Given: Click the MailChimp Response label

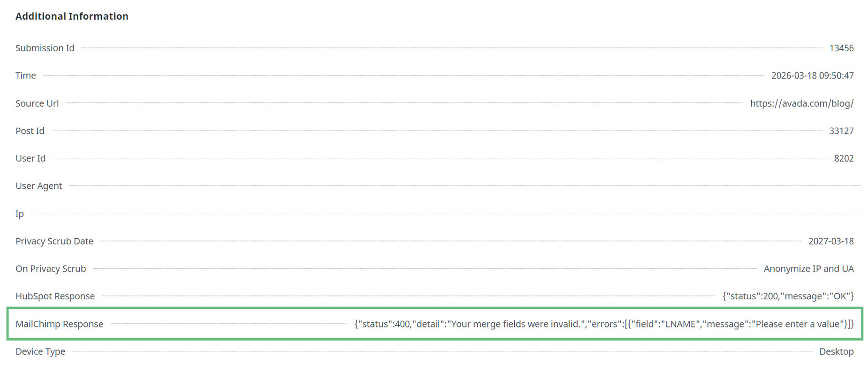Looking at the screenshot, I should coord(59,324).
